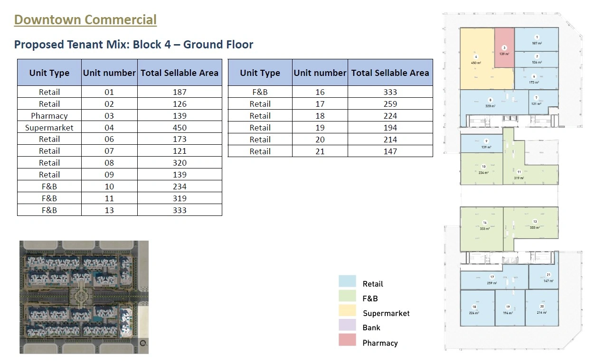Select the underlined 'Downtown Commercial' title
This screenshot has height=364, width=606.
pyautogui.click(x=85, y=20)
